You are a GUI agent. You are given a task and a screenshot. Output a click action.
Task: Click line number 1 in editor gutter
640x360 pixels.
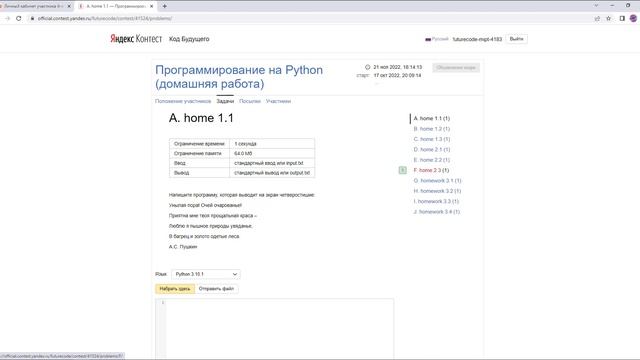162,302
